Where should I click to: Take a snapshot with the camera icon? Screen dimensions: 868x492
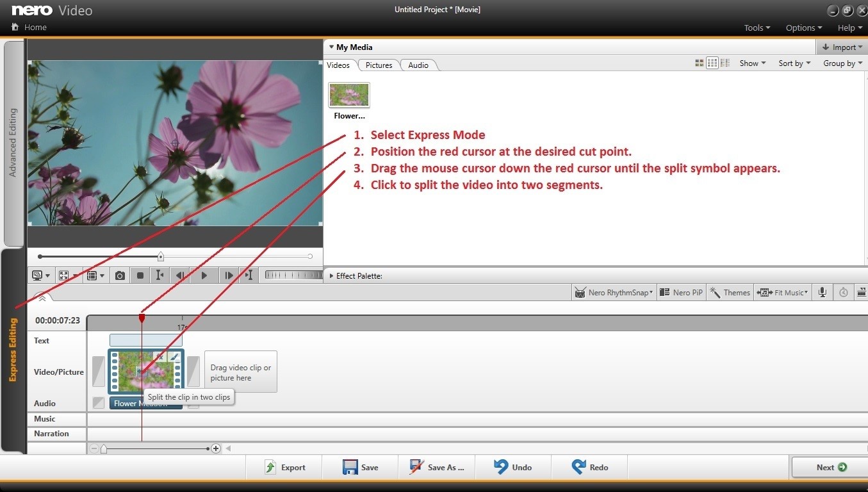120,275
